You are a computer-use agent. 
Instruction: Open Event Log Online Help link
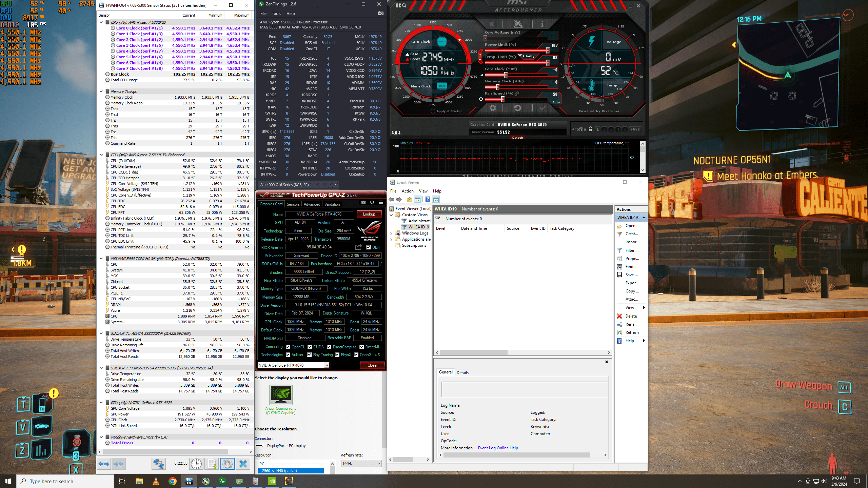(498, 448)
